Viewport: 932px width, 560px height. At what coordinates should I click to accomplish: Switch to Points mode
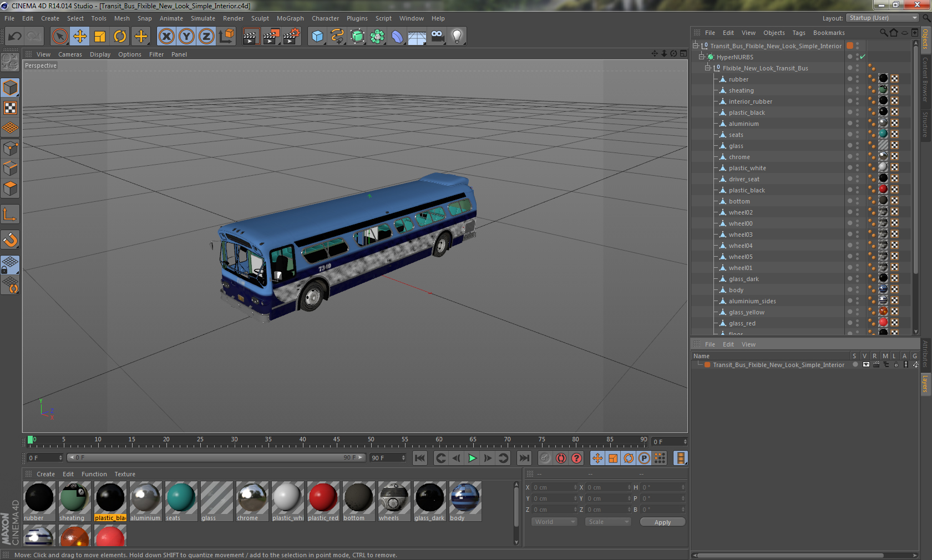pos(10,148)
